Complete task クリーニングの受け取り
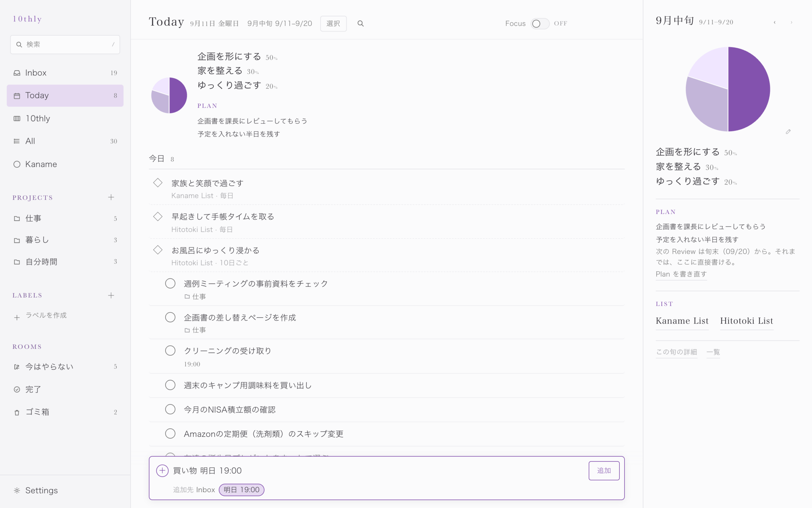The width and height of the screenshot is (812, 508). (170, 351)
